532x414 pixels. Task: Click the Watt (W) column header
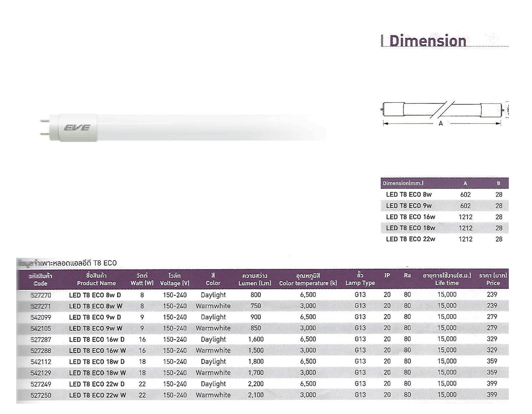click(x=142, y=279)
